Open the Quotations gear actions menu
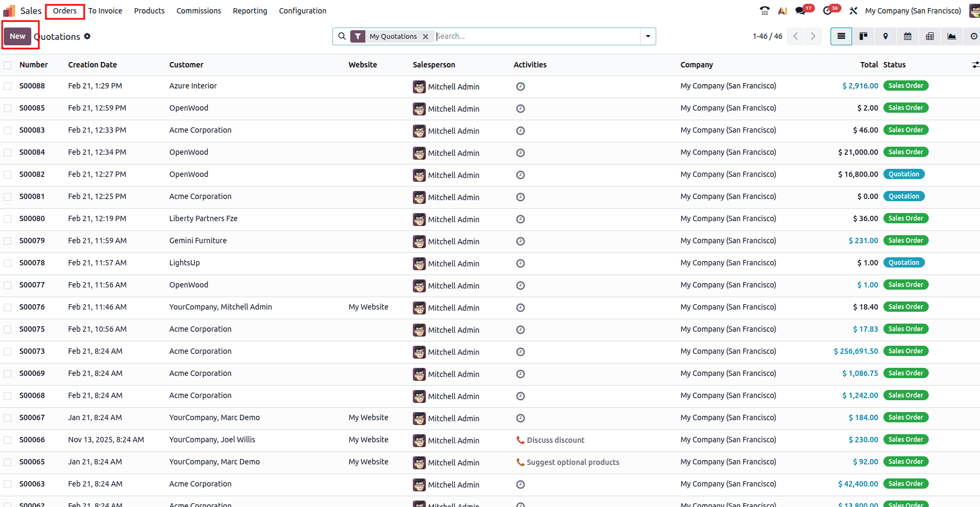 click(87, 36)
